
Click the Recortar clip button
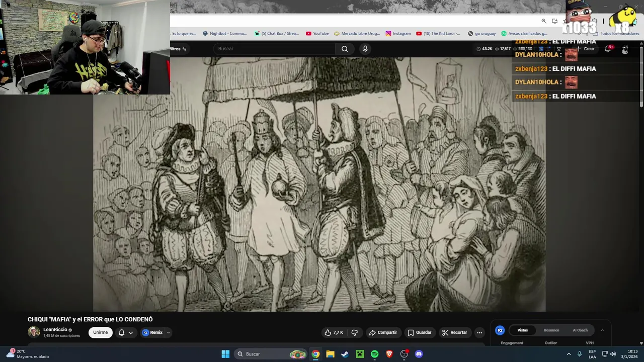(454, 332)
